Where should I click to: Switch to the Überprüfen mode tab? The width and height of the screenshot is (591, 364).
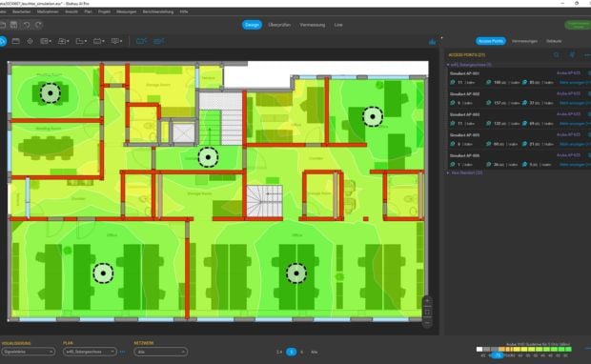point(279,25)
